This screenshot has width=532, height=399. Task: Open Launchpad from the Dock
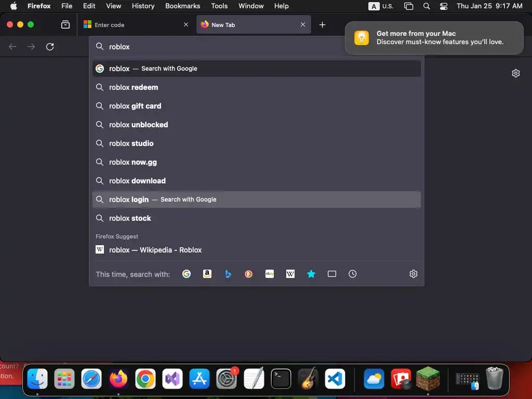pyautogui.click(x=64, y=378)
